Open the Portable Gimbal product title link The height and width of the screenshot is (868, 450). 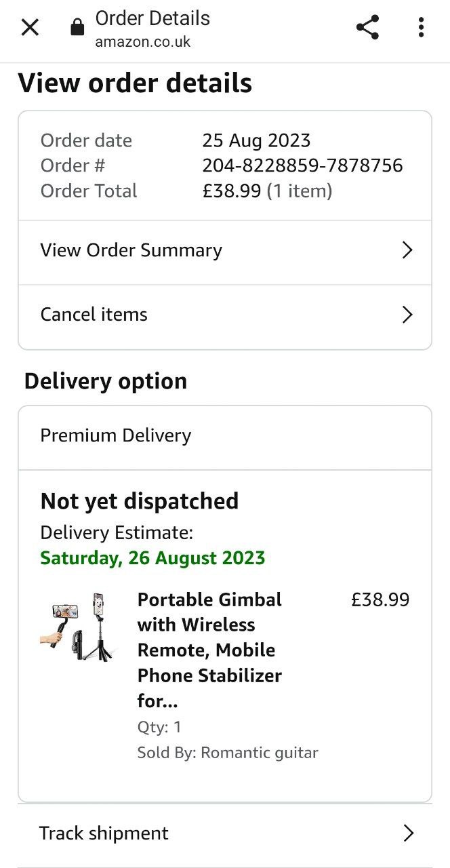click(209, 650)
